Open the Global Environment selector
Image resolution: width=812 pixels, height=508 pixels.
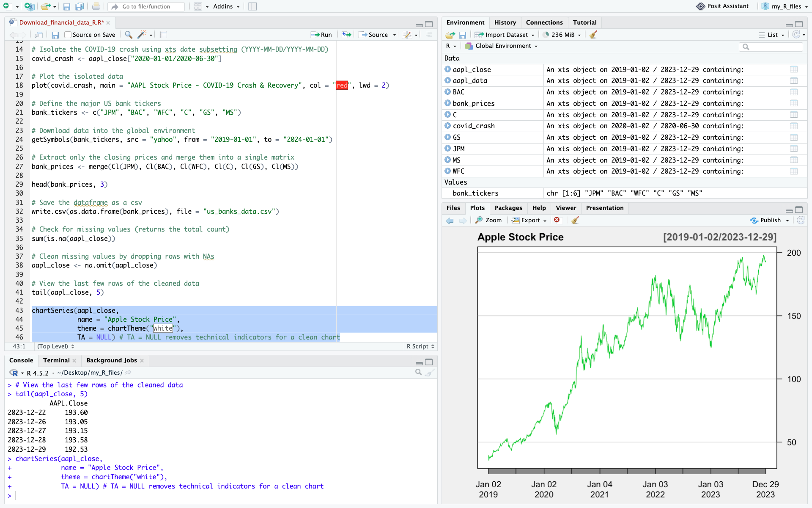click(502, 46)
